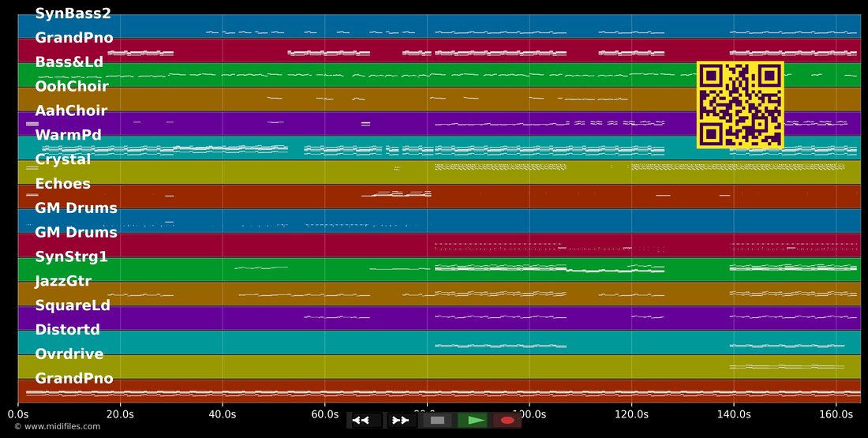This screenshot has width=868, height=438.
Task: Click the red record button
Action: pyautogui.click(x=507, y=421)
